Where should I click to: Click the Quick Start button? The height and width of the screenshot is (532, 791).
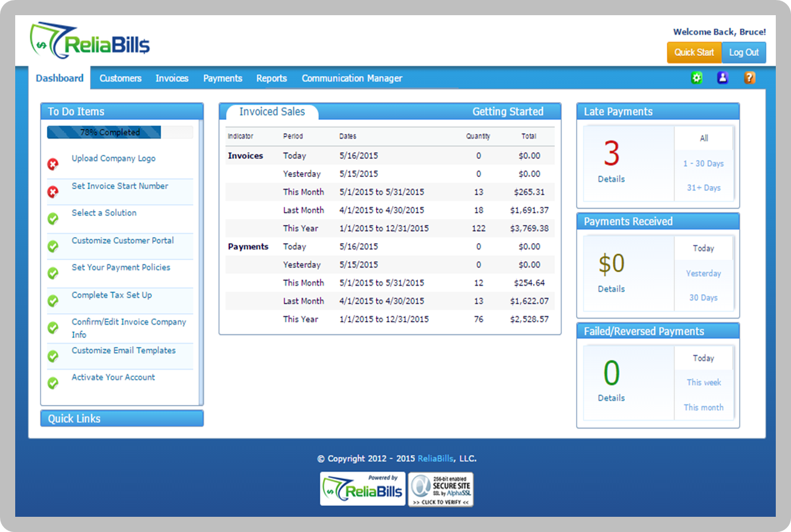(694, 52)
